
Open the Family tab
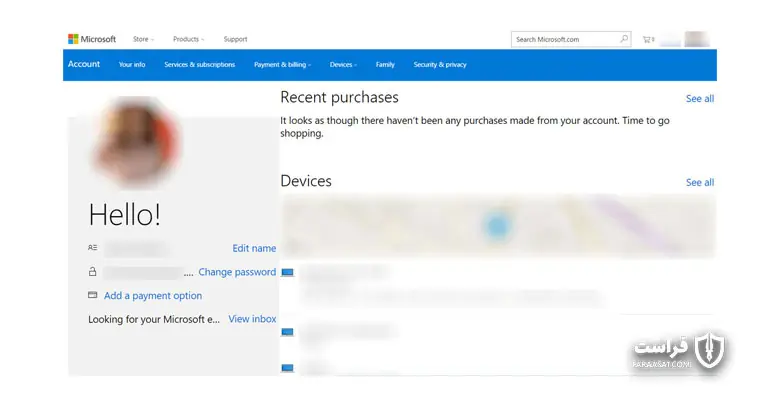coord(385,65)
